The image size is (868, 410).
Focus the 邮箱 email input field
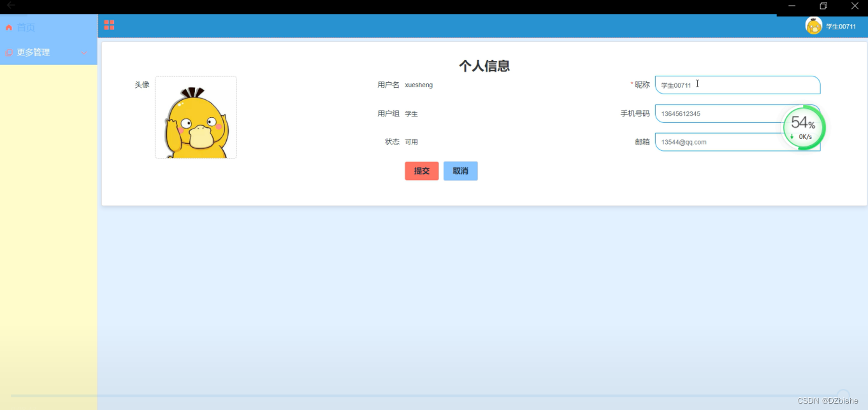[737, 142]
